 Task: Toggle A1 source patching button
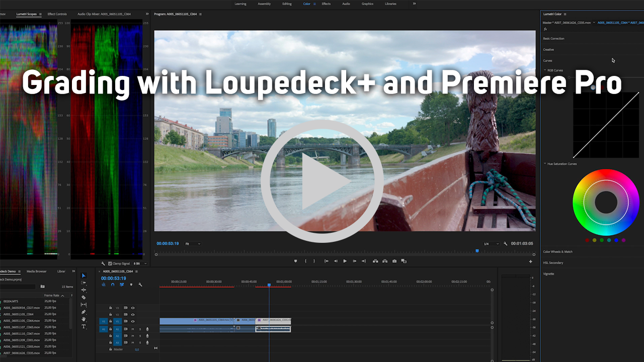coord(104,329)
